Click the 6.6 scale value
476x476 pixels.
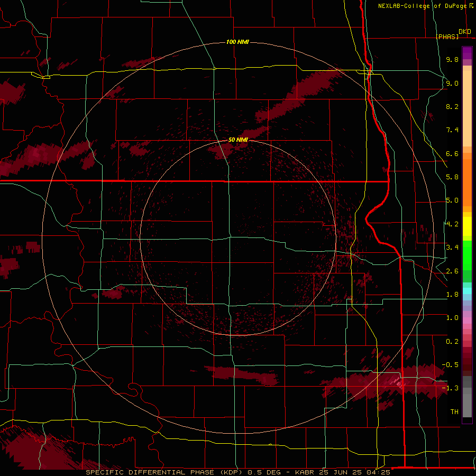(452, 153)
